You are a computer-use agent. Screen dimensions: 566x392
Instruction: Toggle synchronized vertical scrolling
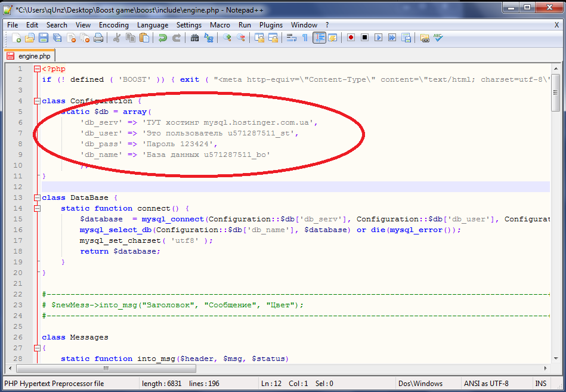pyautogui.click(x=259, y=38)
